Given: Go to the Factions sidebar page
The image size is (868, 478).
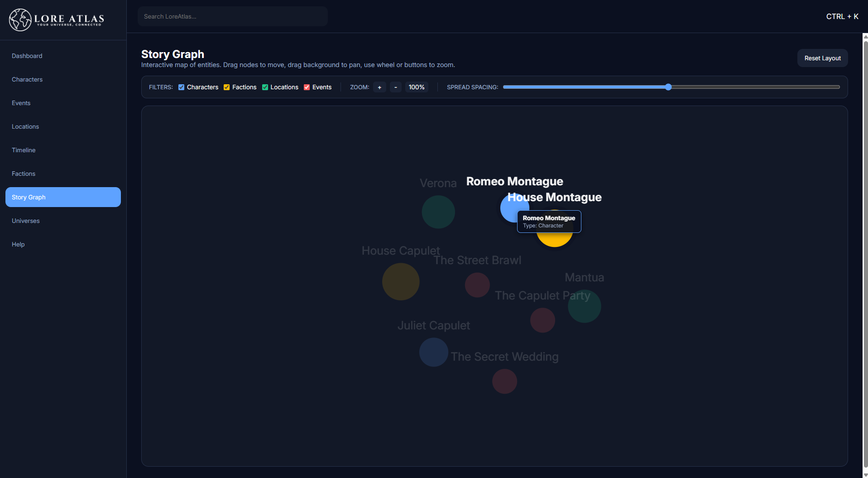Looking at the screenshot, I should point(63,174).
